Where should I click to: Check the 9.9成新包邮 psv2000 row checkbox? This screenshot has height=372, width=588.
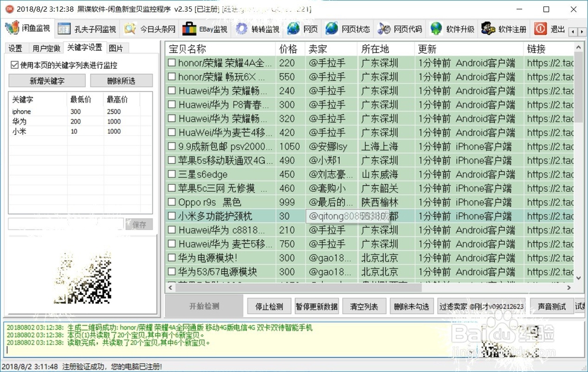pos(172,146)
